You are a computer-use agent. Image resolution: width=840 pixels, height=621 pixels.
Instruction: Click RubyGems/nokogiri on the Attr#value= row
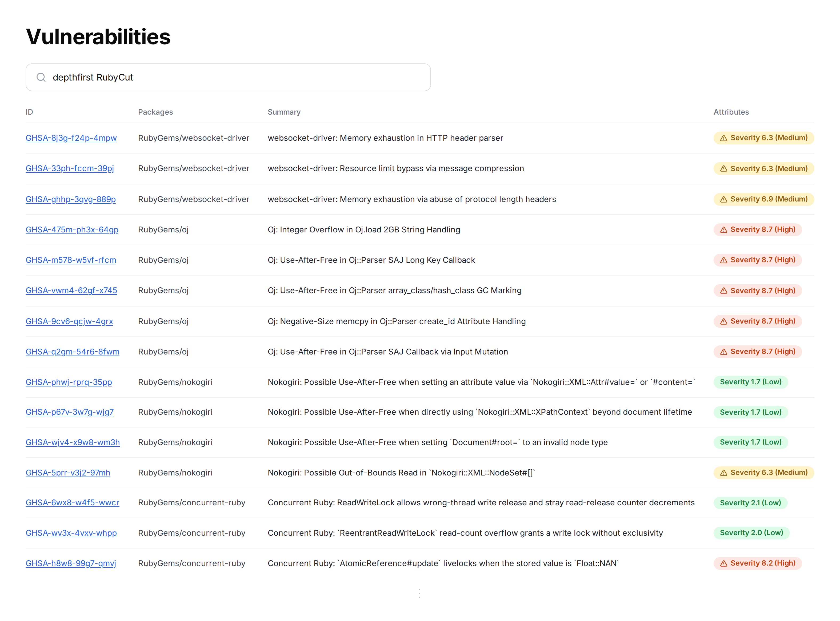tap(175, 382)
